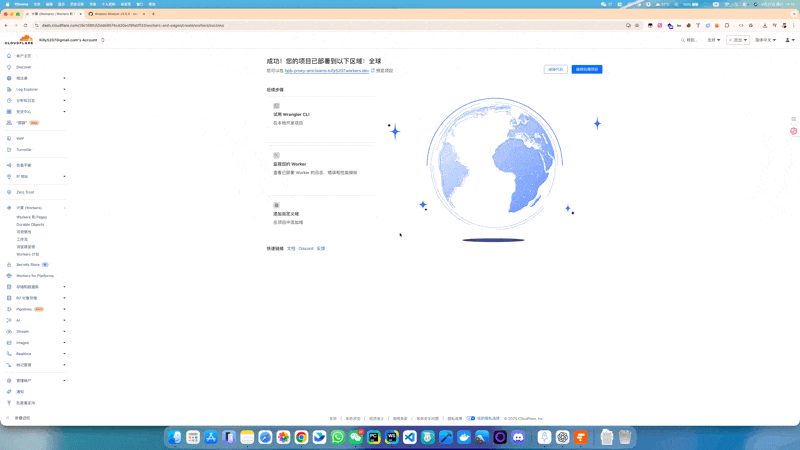Screen dimensions: 800x450
Task: Open the Secrets Store lock icon
Action: click(x=9, y=264)
